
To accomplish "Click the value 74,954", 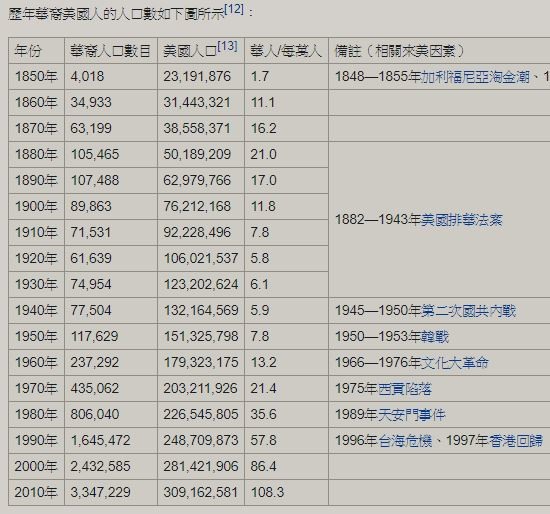I will point(91,284).
